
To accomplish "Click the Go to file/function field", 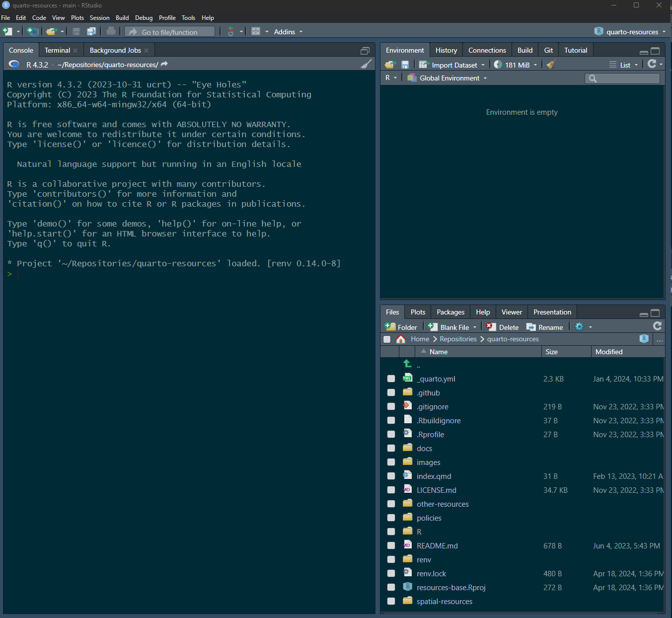I will point(170,32).
